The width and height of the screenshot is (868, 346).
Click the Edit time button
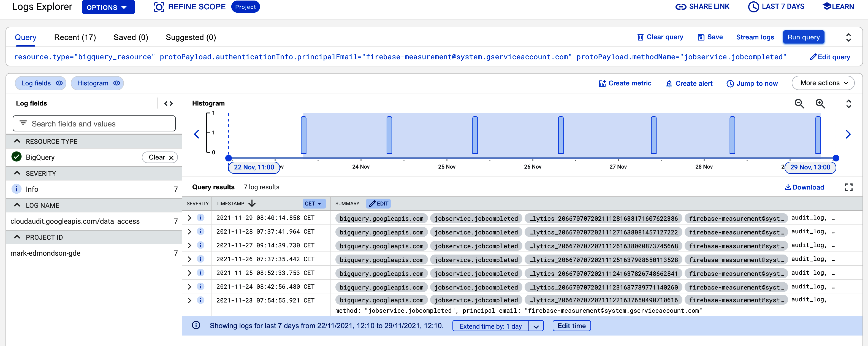[x=571, y=326]
